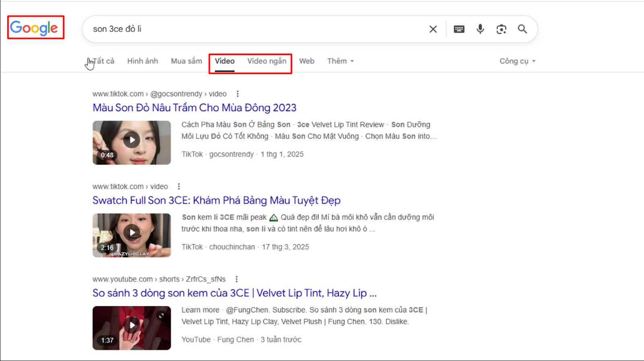Click the www.youtube.com shorts URL breadcrumb
644x361 pixels.
point(159,279)
